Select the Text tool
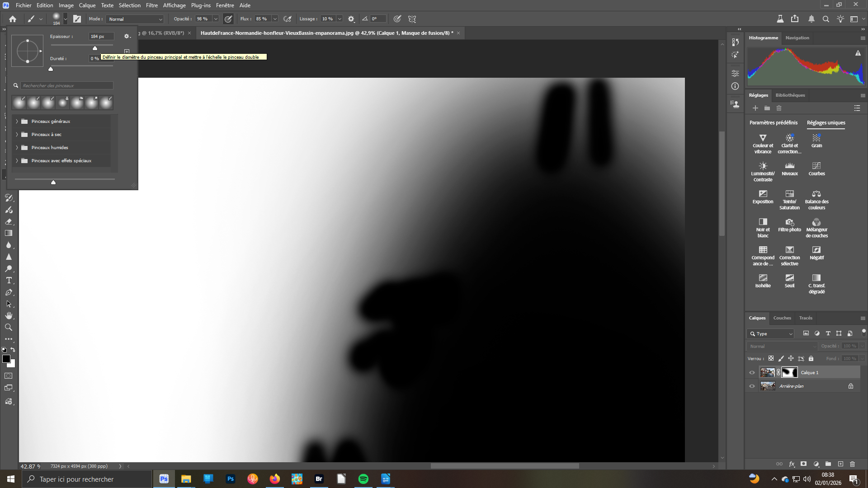This screenshot has height=488, width=868. click(9, 281)
